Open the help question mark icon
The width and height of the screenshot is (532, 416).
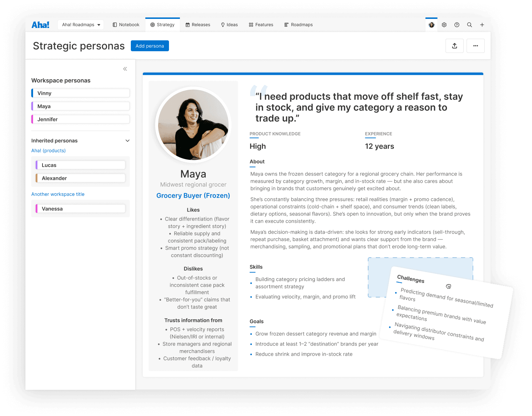point(457,25)
